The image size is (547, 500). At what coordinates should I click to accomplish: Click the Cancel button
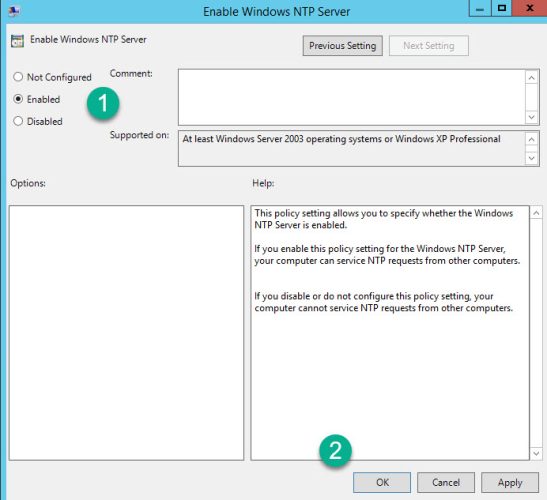(x=446, y=483)
